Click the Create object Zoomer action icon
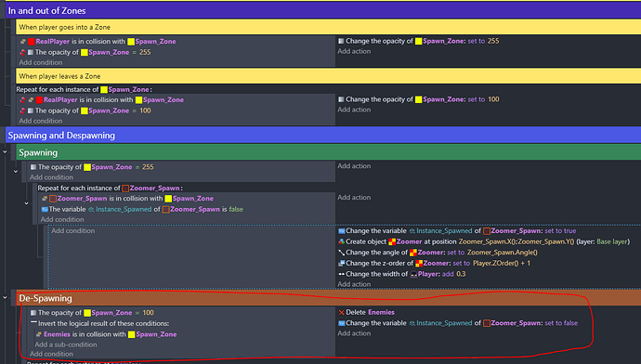Viewport: 641px width, 364px height. click(341, 241)
